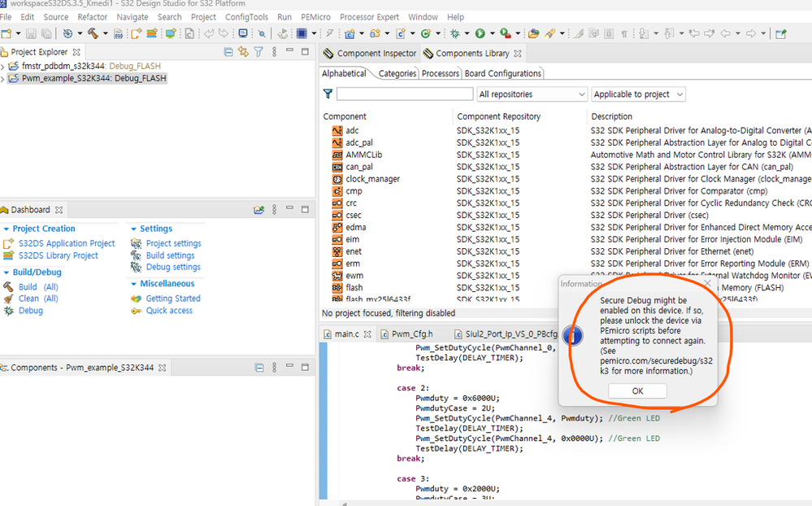Click the Debug settings link
Screen dimensions: 812x506
173,267
